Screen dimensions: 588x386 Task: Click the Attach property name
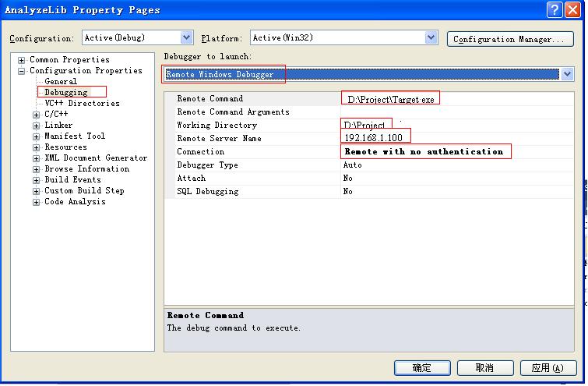tap(192, 178)
